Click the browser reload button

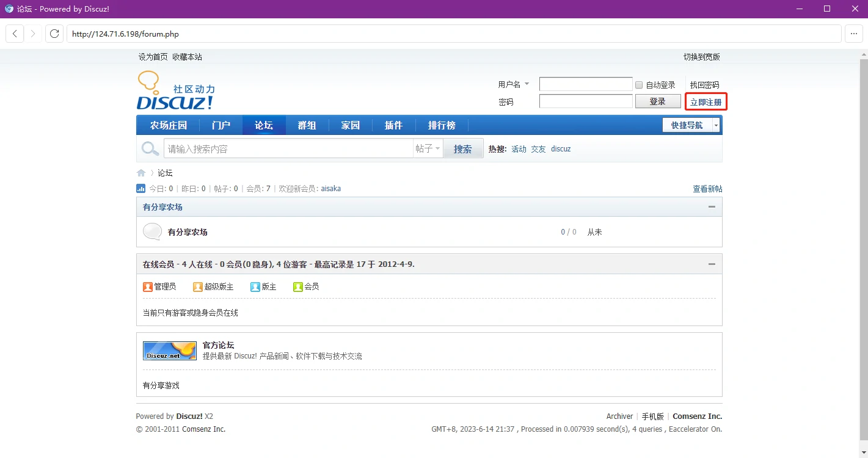pos(54,34)
